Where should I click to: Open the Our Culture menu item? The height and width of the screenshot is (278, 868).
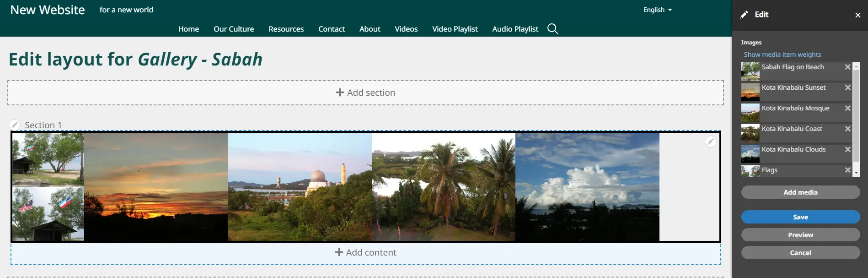[233, 29]
